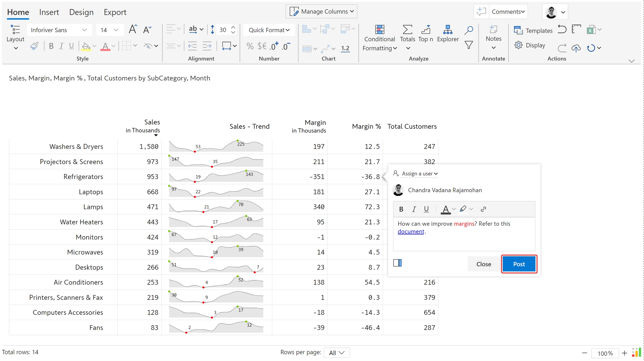This screenshot has height=361, width=644.
Task: Select the format painter brush
Action: pos(34,46)
